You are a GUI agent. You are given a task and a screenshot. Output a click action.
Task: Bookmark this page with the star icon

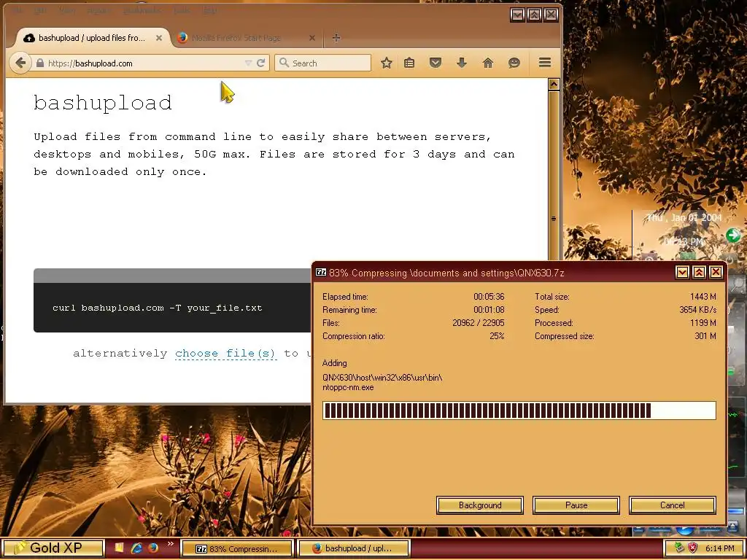[x=387, y=63]
